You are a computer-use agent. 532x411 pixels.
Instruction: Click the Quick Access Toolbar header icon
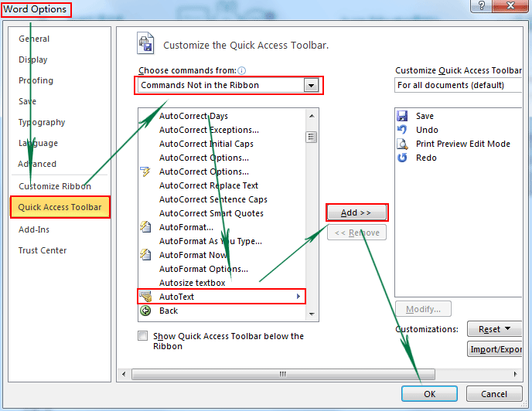coord(145,43)
